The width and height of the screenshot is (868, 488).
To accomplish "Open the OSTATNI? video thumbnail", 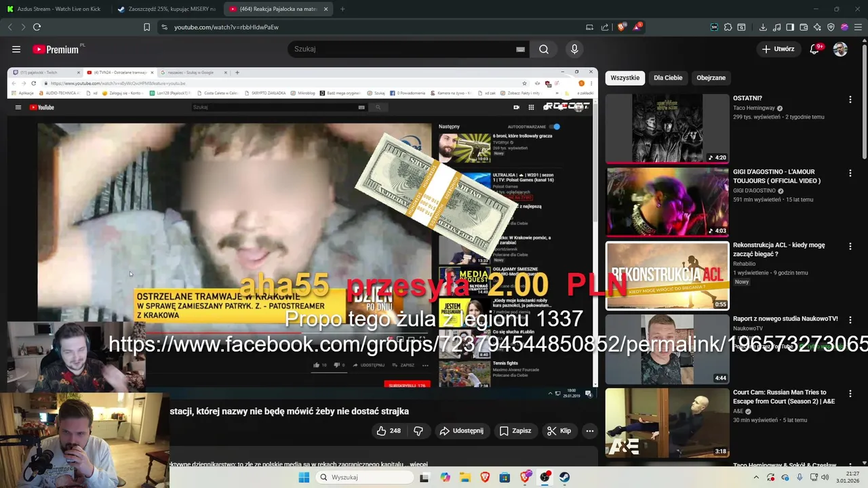I will [x=667, y=129].
